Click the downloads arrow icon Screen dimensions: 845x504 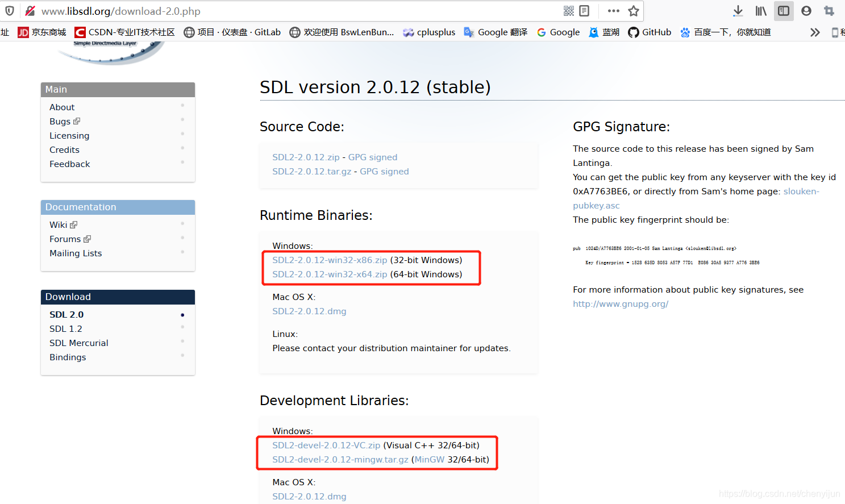[738, 11]
